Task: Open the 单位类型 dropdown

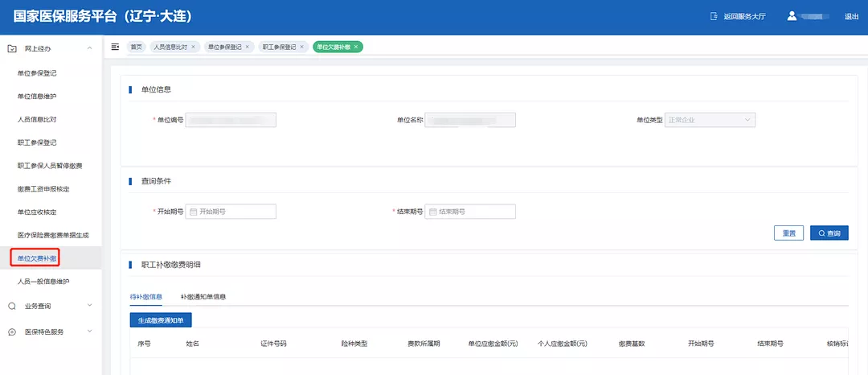Action: point(710,120)
